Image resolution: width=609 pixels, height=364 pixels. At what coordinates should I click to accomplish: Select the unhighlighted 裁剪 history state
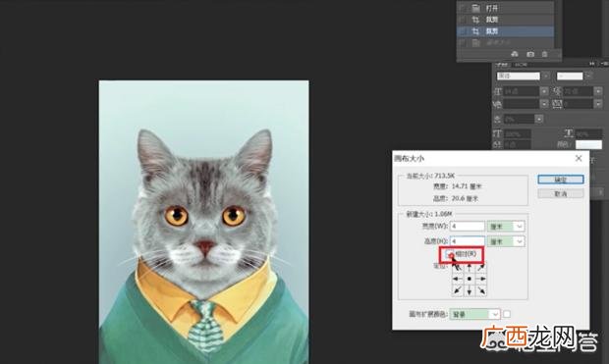coord(505,20)
